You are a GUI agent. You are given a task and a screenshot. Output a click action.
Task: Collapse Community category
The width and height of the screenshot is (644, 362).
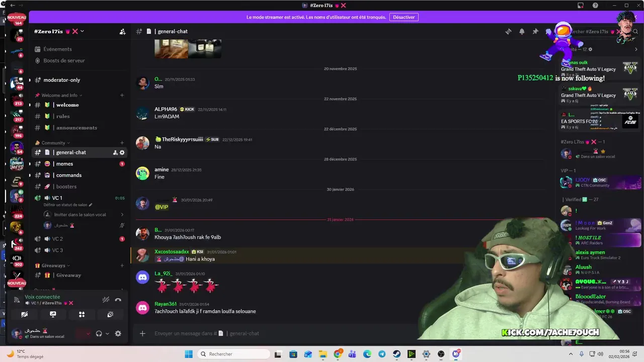pos(52,143)
